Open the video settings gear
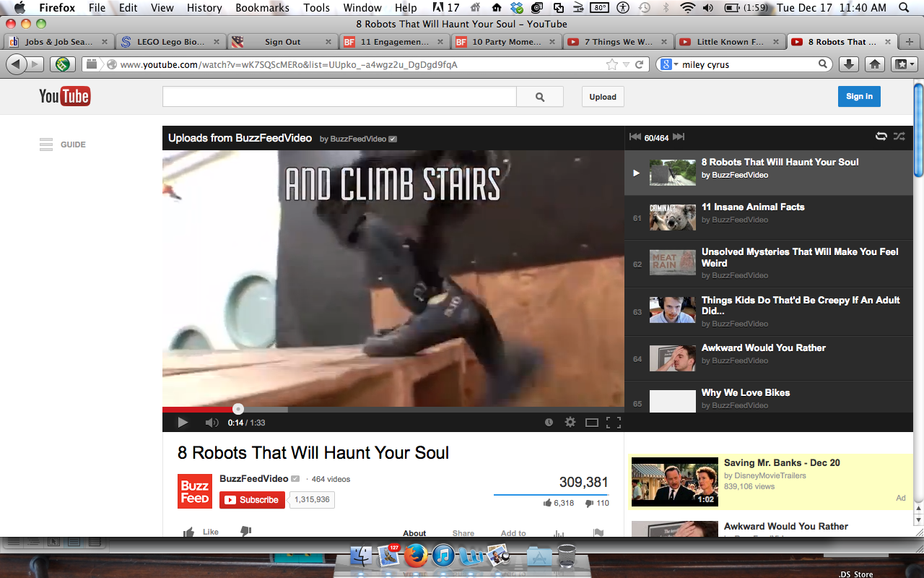 coord(570,423)
